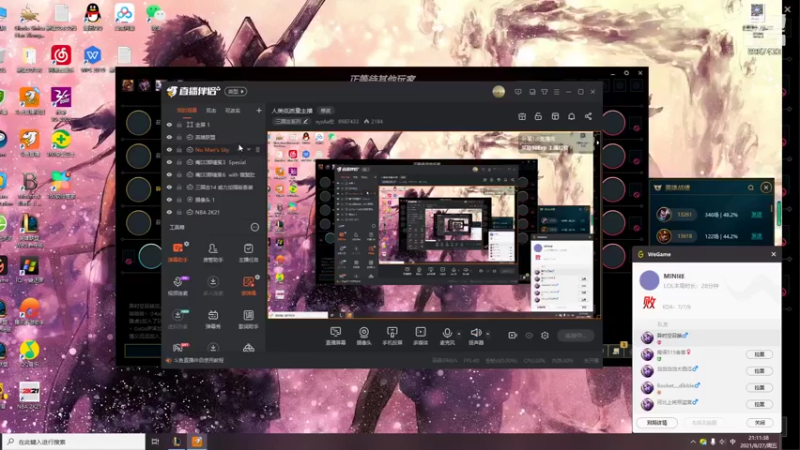Viewport: 800px width, 450px height.
Task: Click the green link on the 13261 row
Action: [756, 215]
